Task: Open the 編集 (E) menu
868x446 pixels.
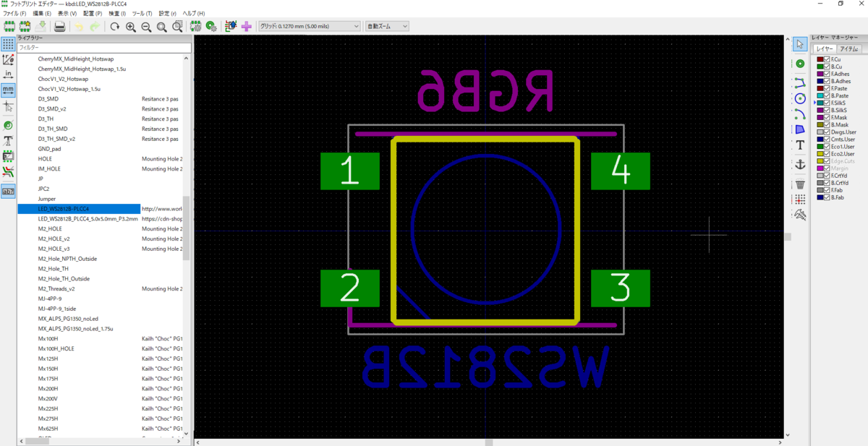Action: click(42, 14)
